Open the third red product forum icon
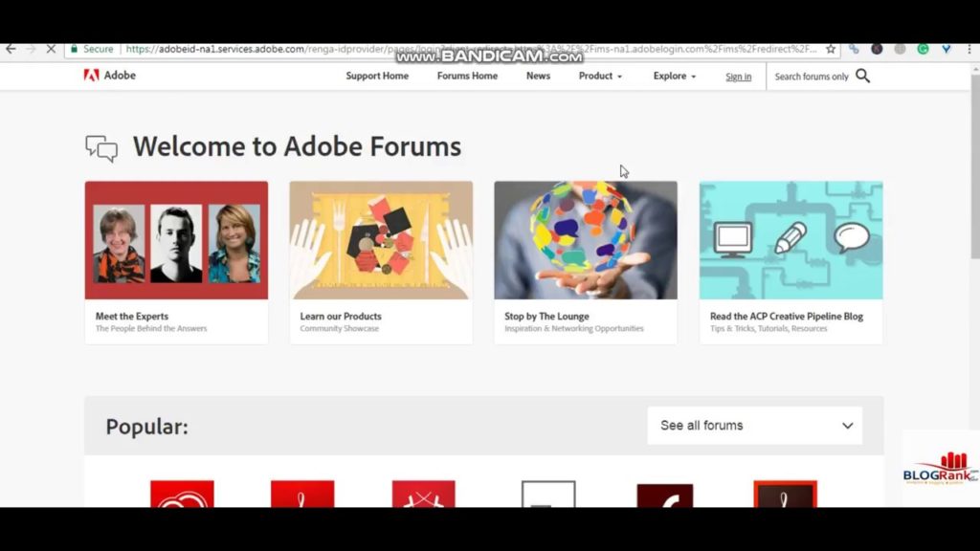This screenshot has height=551, width=980. coord(424,494)
